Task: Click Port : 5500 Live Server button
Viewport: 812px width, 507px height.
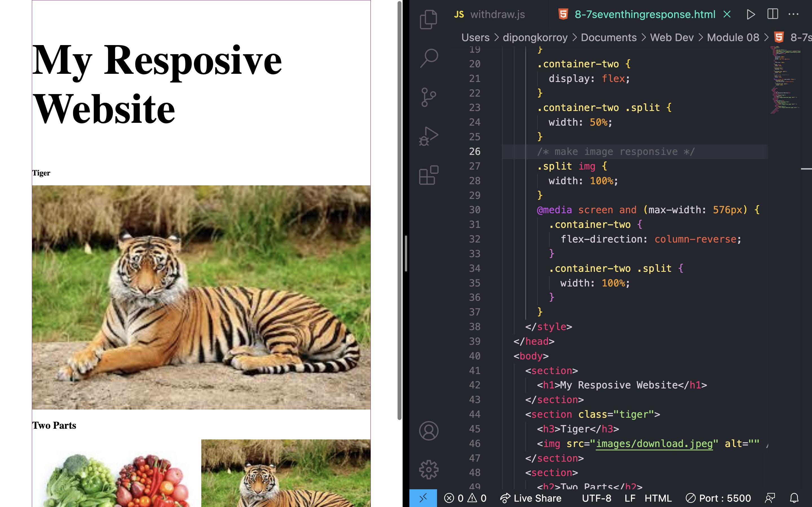Action: [x=718, y=498]
